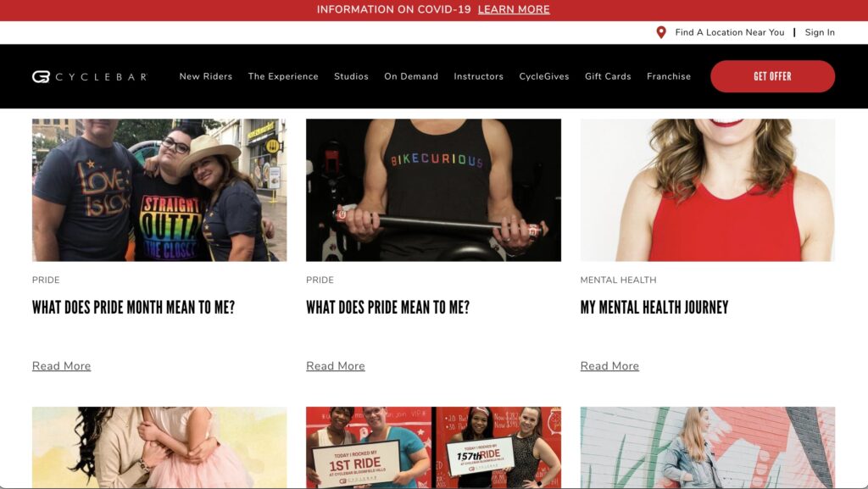This screenshot has height=489, width=868.
Task: Open the On Demand menu item
Action: coord(411,76)
